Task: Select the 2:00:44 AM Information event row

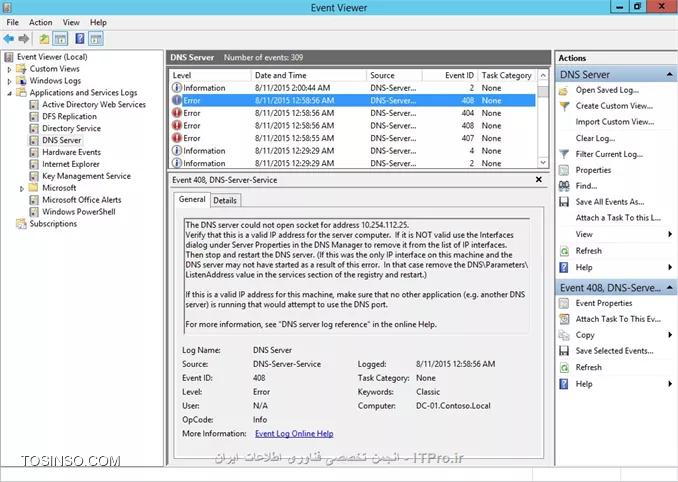Action: 353,88
